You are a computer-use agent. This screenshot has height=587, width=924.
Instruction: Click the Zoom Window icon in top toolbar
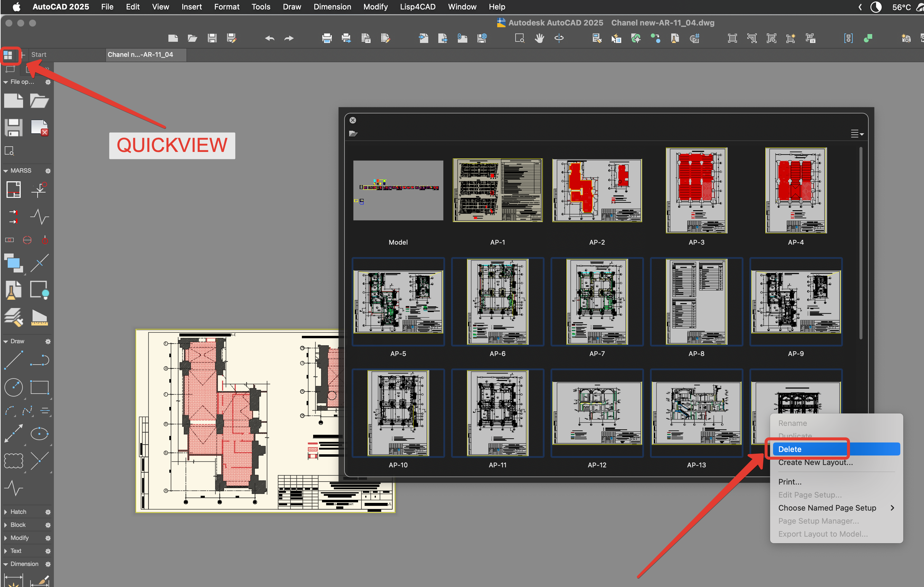click(519, 38)
